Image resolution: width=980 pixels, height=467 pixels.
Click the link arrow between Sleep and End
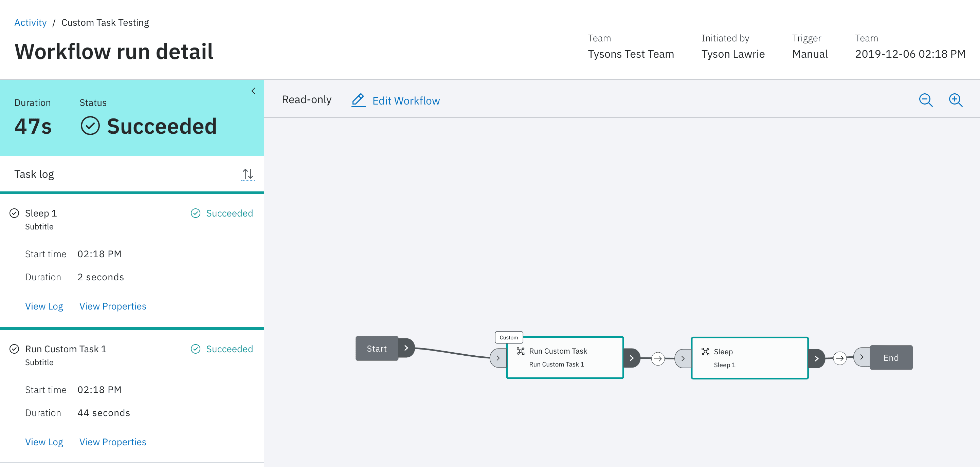coord(840,358)
